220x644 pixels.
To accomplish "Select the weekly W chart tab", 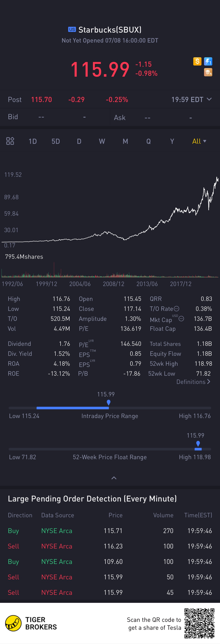I will 102,141.
